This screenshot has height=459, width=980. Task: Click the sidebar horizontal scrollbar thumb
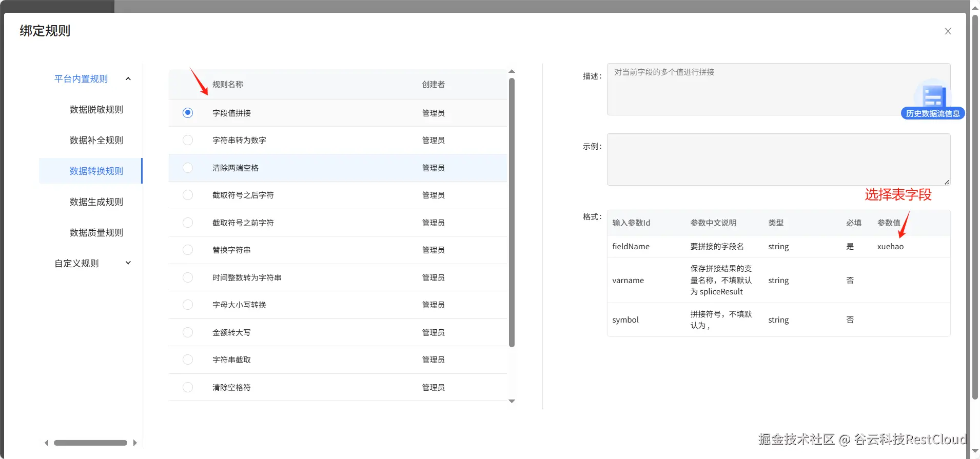coord(90,443)
